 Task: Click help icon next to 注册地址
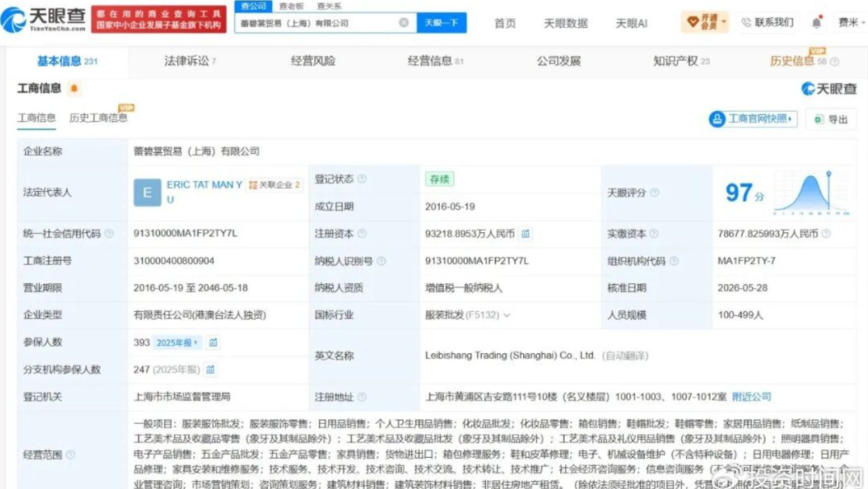point(362,397)
